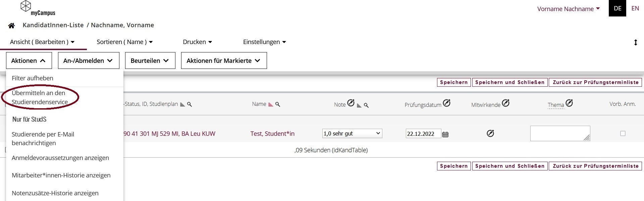Open the 90 41 301 MJ 529 MI study plan link
The width and height of the screenshot is (644, 201).
[x=169, y=133]
